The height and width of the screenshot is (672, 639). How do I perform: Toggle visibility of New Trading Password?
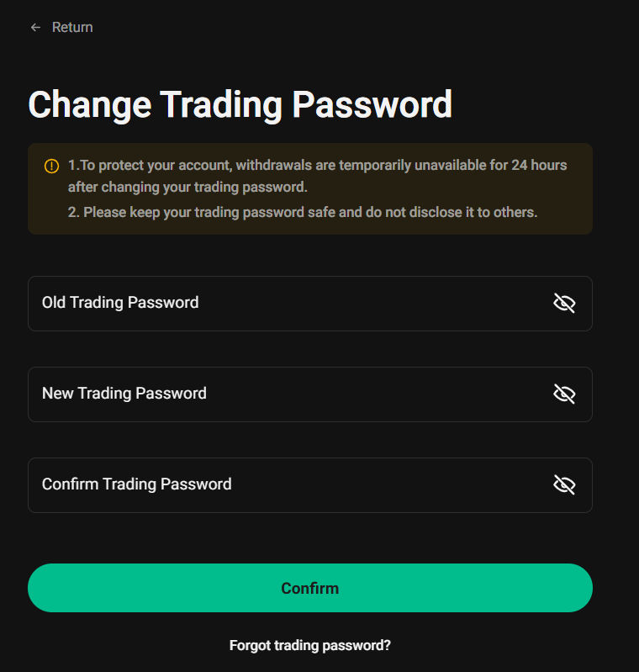coord(564,394)
